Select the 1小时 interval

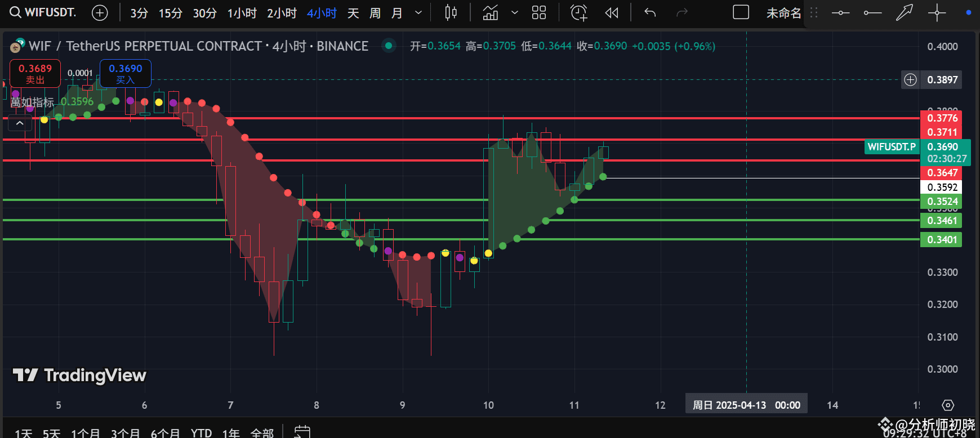tap(242, 13)
